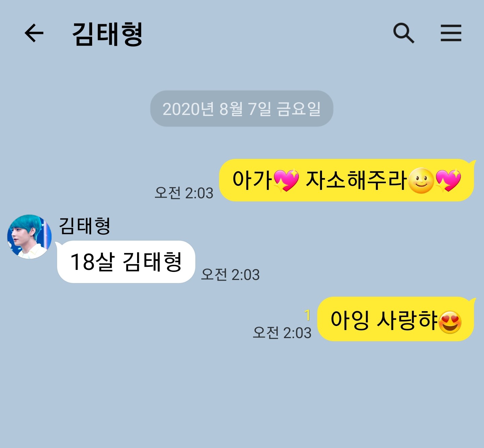
Task: Tap 오전 2:03 timestamp under unread count
Action: point(282,333)
